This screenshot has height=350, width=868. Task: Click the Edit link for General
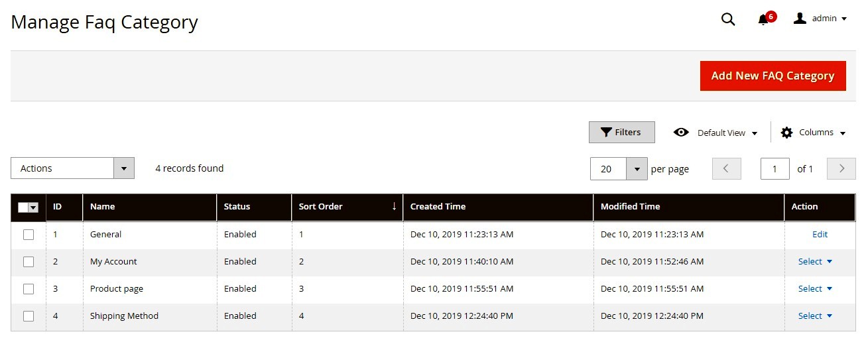pyautogui.click(x=820, y=235)
